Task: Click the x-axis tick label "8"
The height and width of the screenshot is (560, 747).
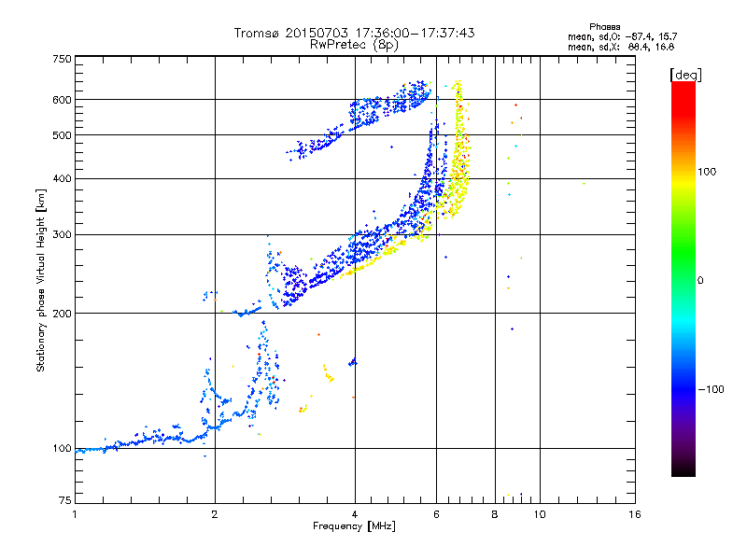Action: tap(495, 514)
